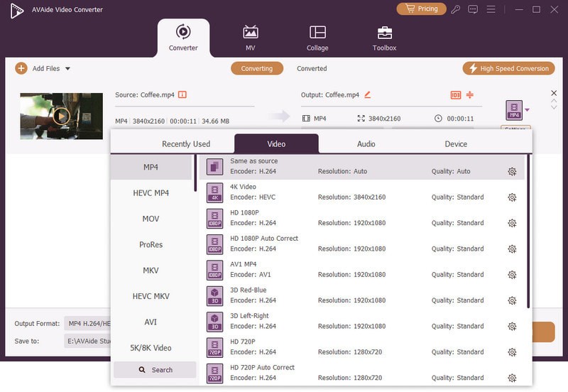The image size is (568, 392).
Task: Select the Same as source preset
Action: pos(362,167)
